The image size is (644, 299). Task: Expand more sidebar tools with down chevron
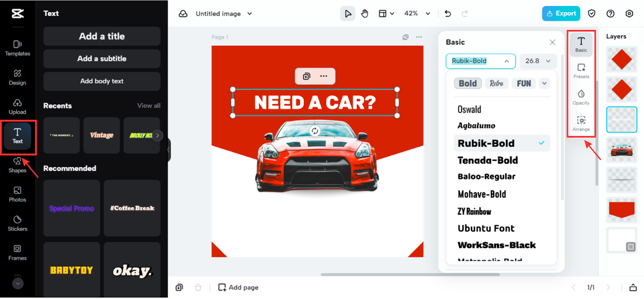coord(18,283)
